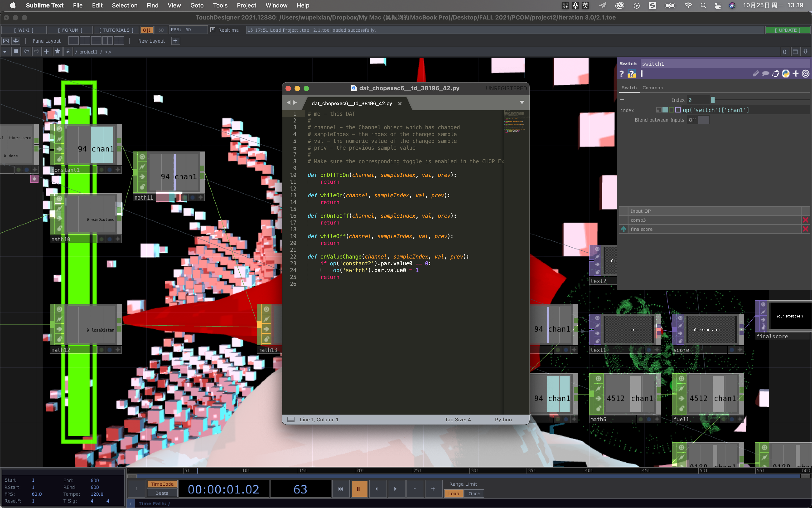This screenshot has height=508, width=812.
Task: Show operator info via the i icon
Action: click(642, 73)
